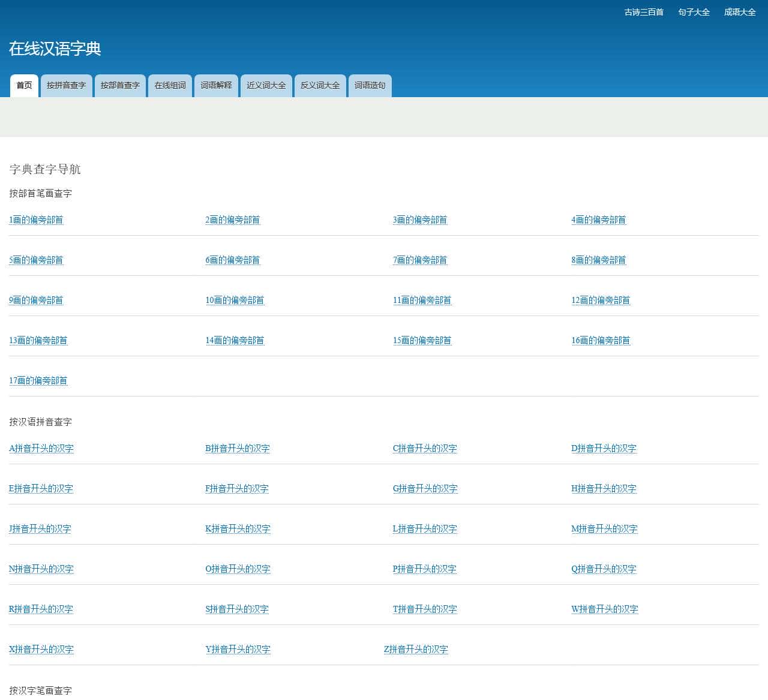Open the 1画的偏旁部首 link
Screen dimensions: 768x700
[36, 220]
